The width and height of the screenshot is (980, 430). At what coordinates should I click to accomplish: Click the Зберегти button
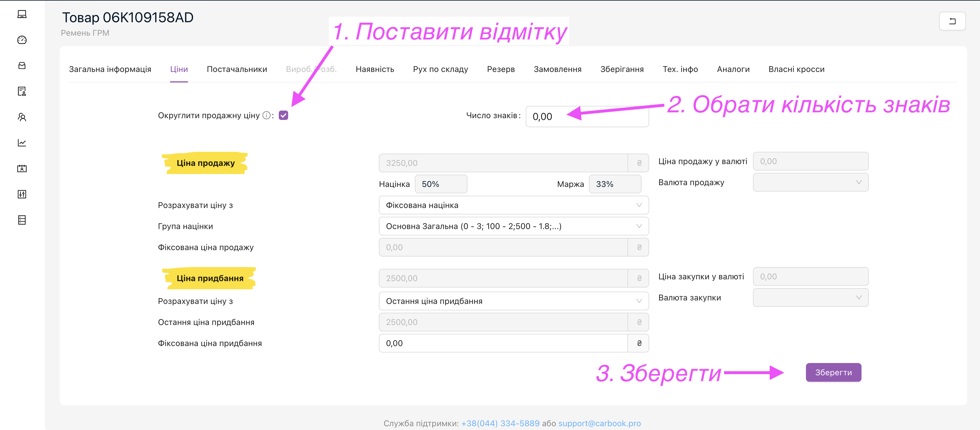click(x=833, y=372)
